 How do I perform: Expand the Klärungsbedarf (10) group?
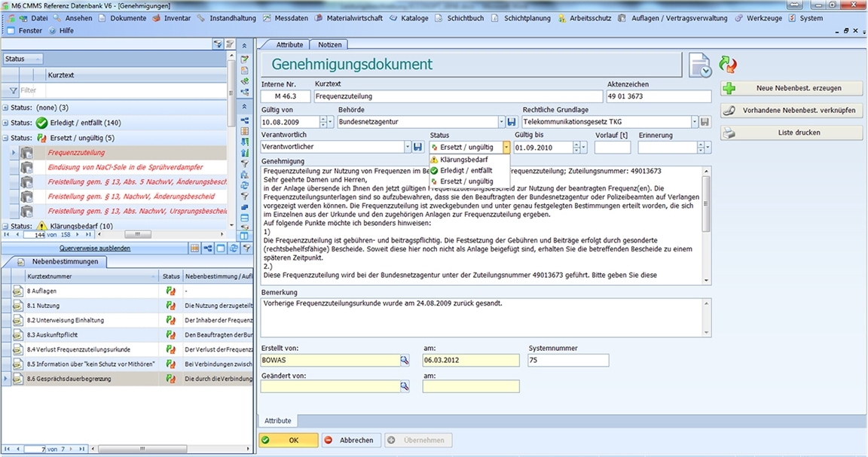[x=5, y=227]
